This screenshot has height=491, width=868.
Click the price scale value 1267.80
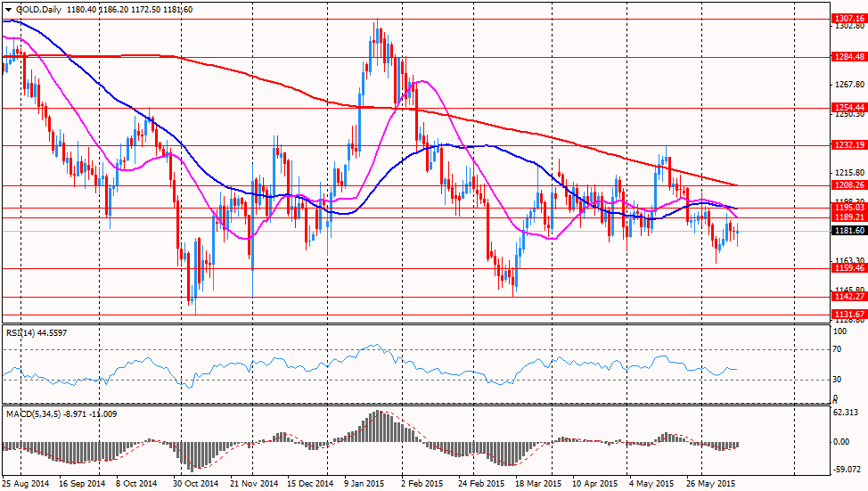click(x=848, y=84)
